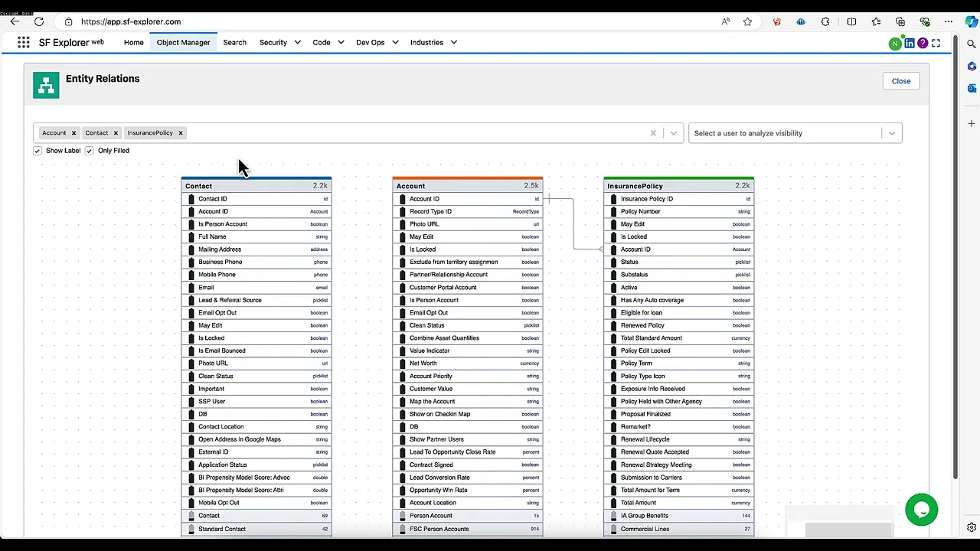The image size is (980, 551).
Task: Select Submission to Carriers field
Action: [x=679, y=478]
